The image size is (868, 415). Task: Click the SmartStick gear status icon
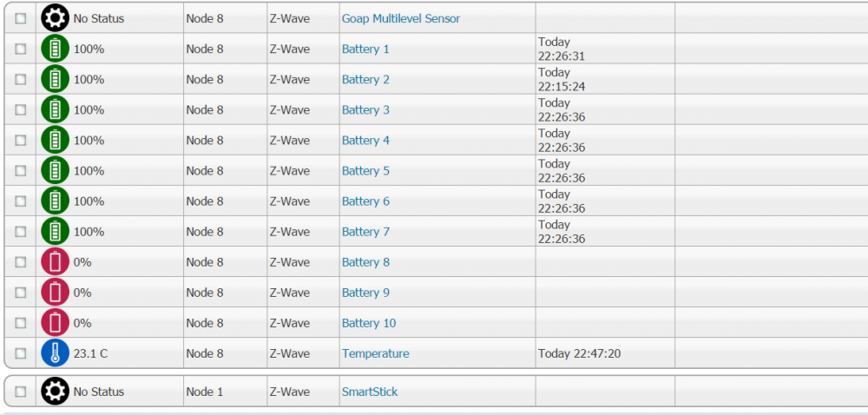(55, 392)
